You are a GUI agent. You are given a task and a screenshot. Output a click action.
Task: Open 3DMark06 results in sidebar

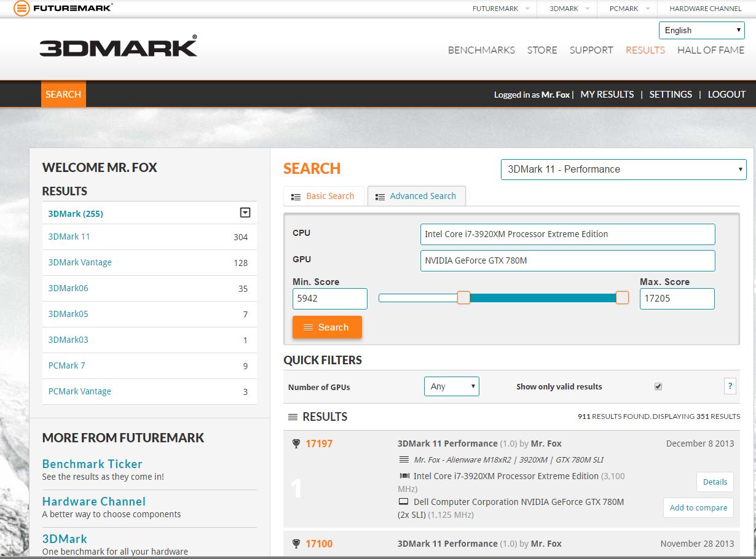pos(68,288)
